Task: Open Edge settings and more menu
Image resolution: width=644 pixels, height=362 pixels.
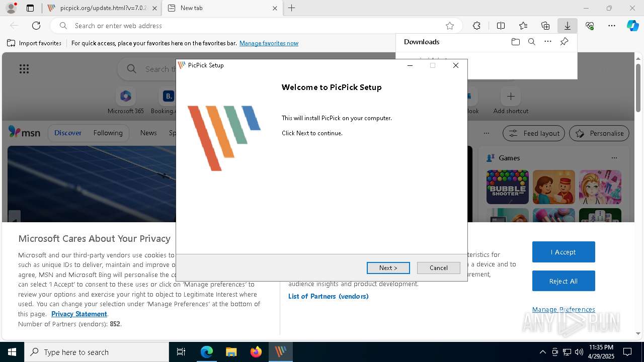Action: (612, 26)
